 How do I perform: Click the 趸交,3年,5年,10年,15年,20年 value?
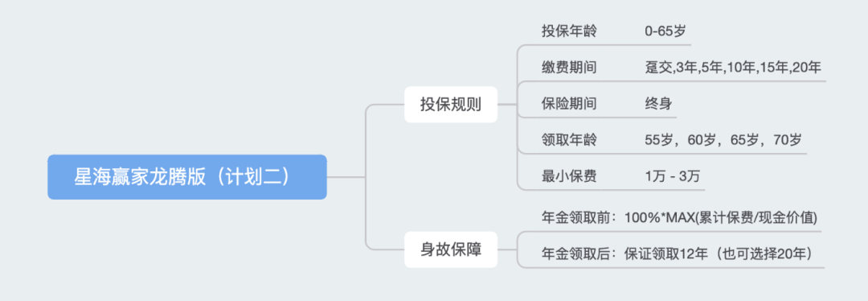pyautogui.click(x=733, y=68)
